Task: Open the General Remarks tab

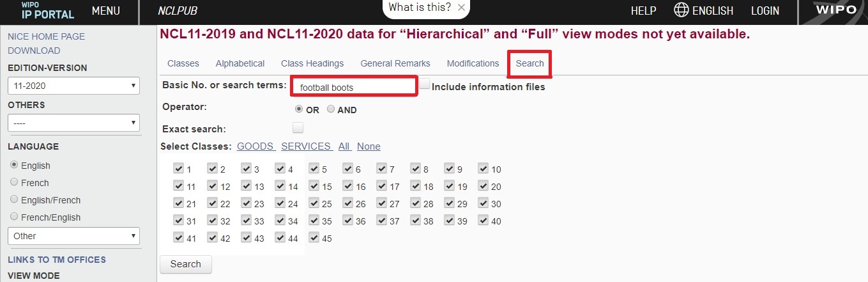Action: click(x=395, y=63)
